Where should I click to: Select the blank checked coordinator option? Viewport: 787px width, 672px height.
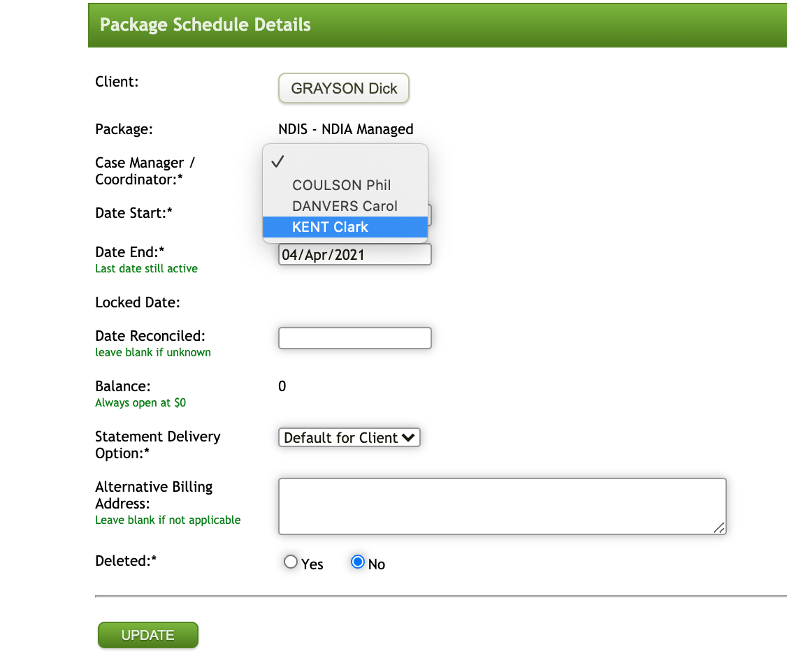tap(345, 162)
